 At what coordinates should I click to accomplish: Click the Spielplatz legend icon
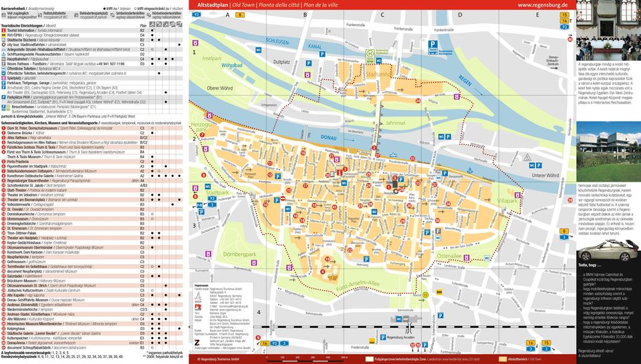(x=3, y=77)
